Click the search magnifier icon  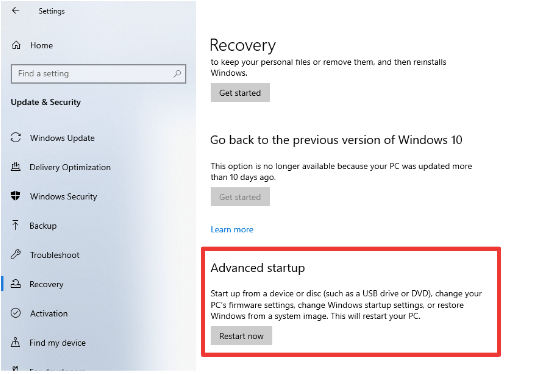177,73
